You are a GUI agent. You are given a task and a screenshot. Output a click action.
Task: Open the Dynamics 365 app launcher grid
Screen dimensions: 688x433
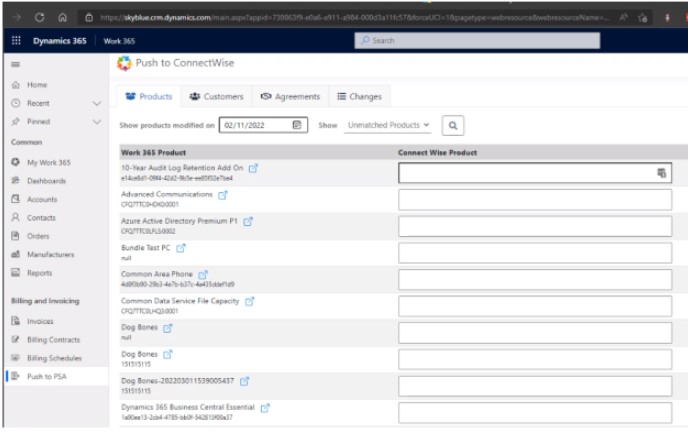(x=16, y=41)
